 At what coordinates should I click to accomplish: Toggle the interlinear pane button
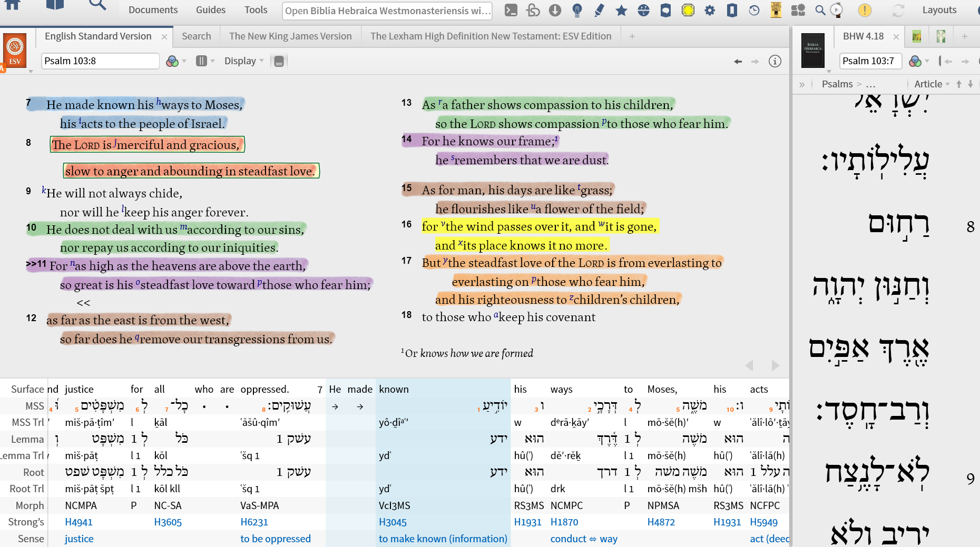279,62
